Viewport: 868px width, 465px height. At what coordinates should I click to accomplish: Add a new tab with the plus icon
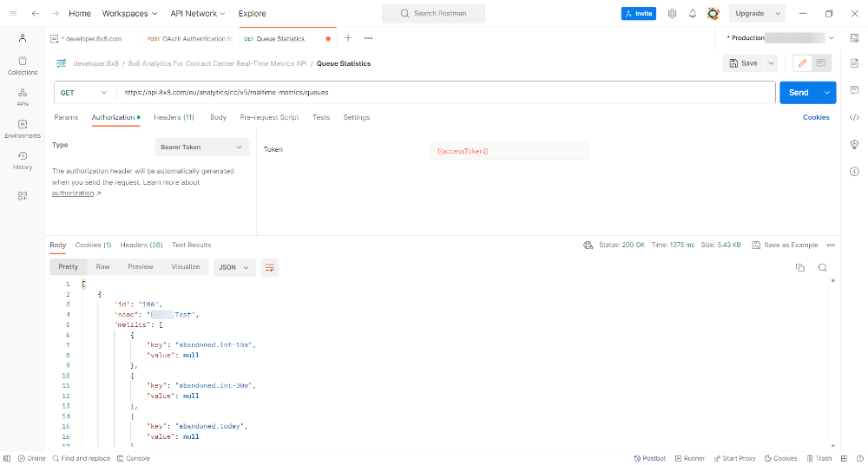tap(348, 38)
